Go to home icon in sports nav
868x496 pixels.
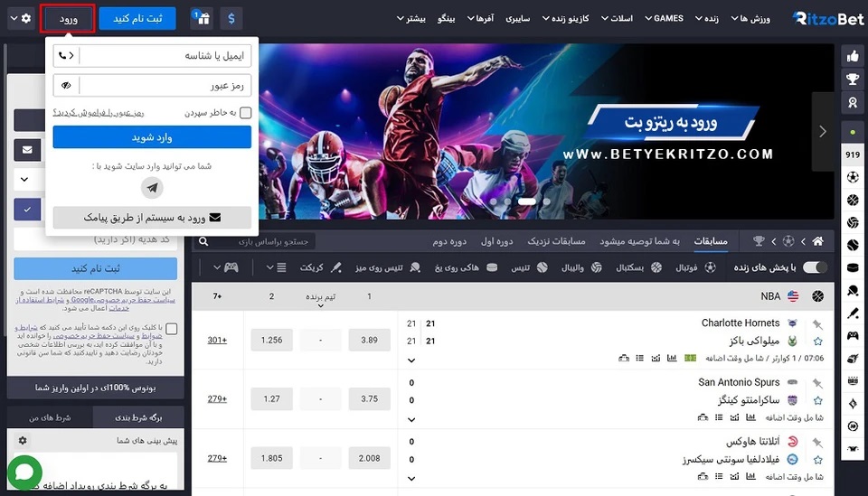point(817,241)
